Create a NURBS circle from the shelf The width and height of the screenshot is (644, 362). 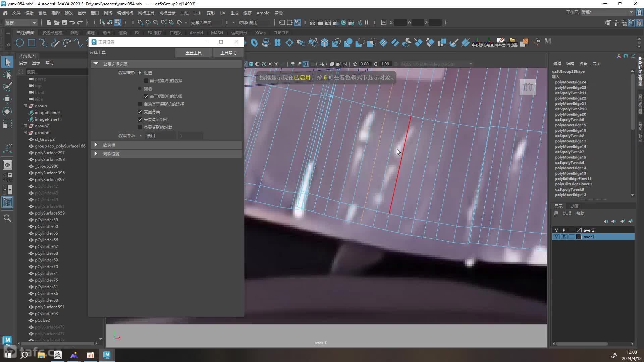[x=20, y=43]
